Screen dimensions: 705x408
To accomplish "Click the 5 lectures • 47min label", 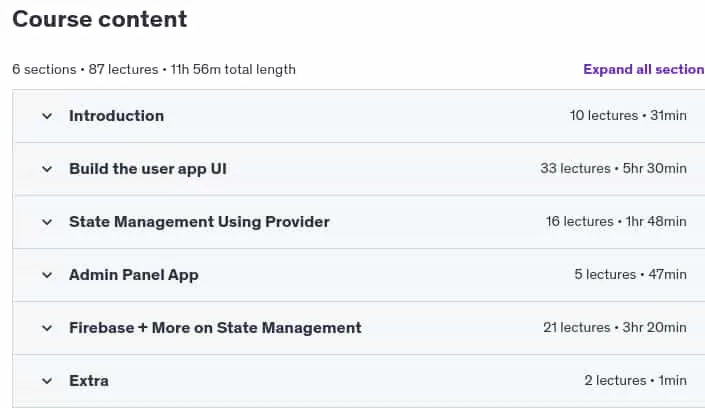I will pos(630,275).
